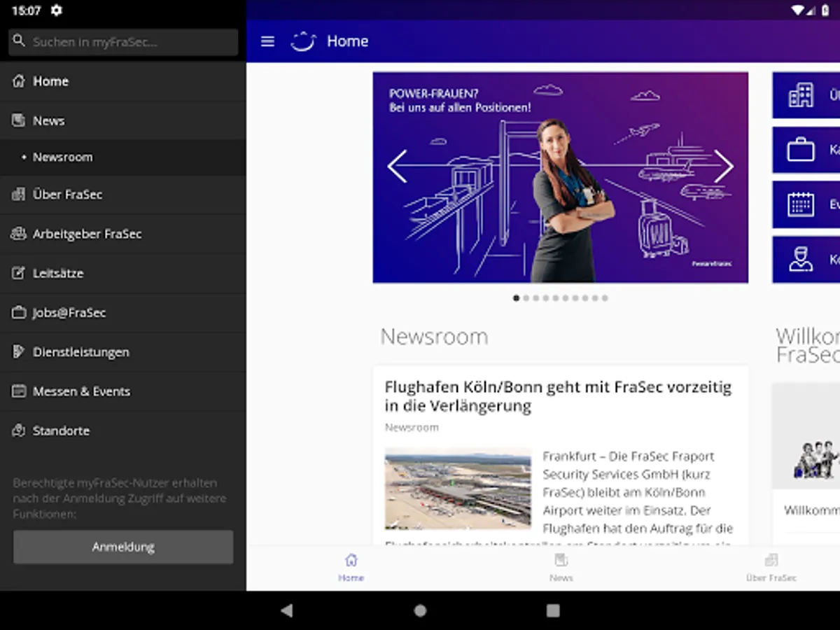Screen dimensions: 840x630
Task: Click the Home house icon in sidebar
Action: point(19,80)
